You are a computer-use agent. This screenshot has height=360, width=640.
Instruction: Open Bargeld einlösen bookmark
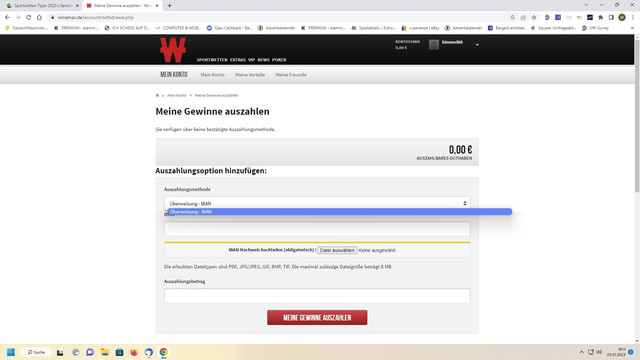click(506, 28)
